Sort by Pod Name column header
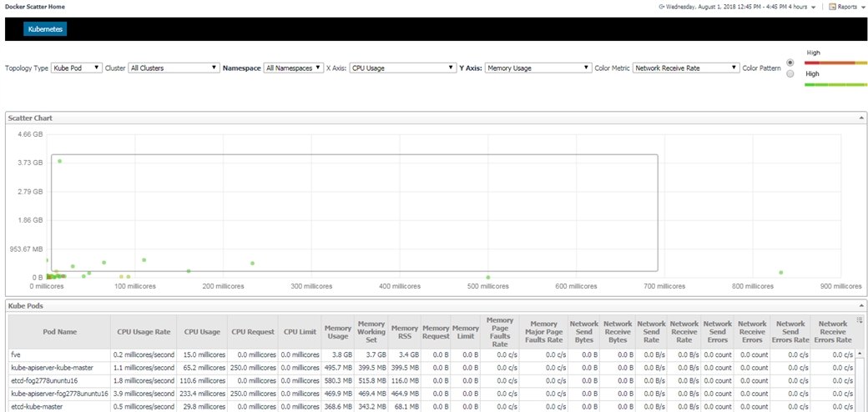 point(59,332)
